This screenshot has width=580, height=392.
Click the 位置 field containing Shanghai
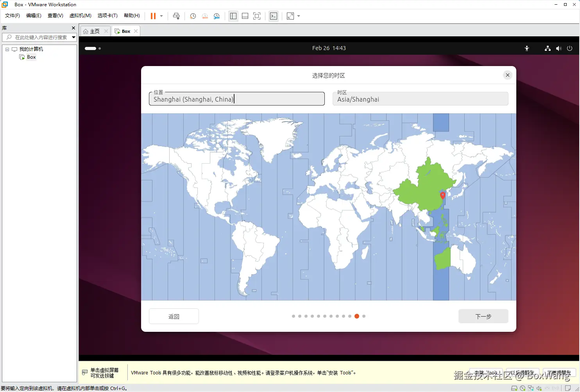coord(237,98)
